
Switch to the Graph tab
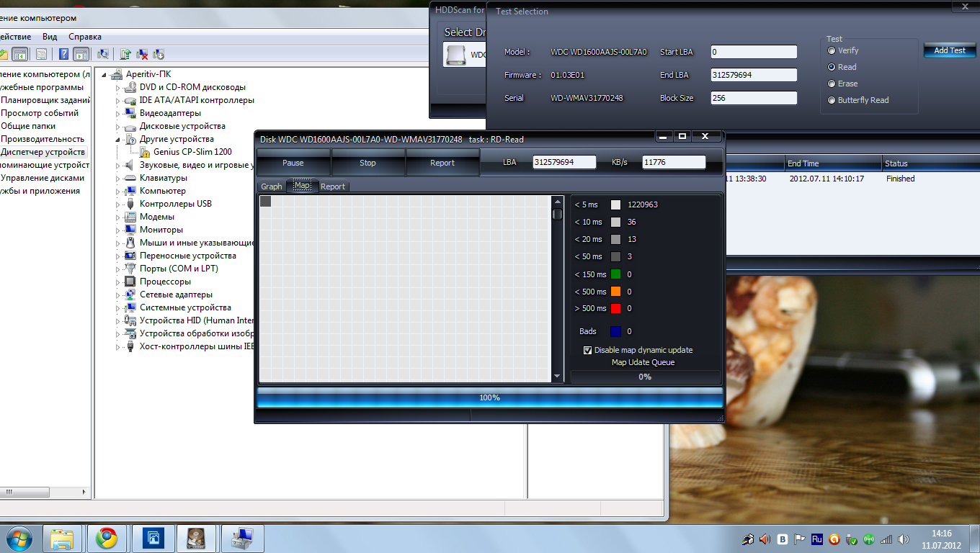click(272, 186)
